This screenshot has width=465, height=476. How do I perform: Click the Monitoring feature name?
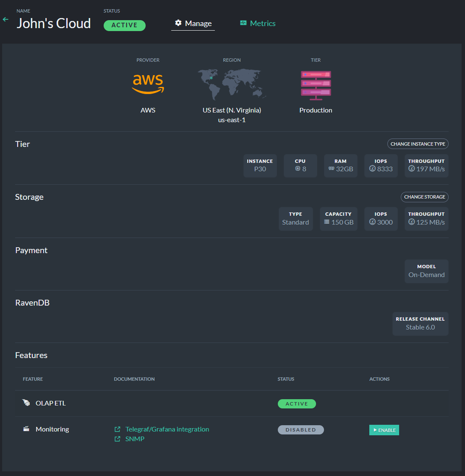(x=52, y=429)
